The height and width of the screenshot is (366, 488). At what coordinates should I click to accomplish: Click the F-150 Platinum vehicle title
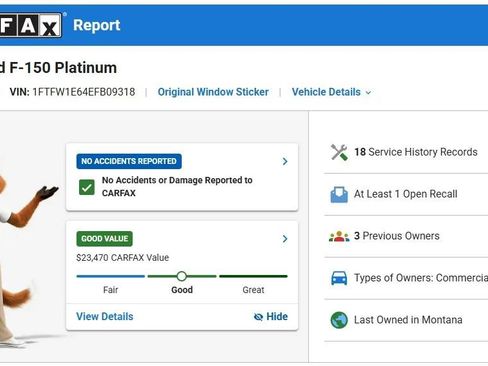point(58,68)
